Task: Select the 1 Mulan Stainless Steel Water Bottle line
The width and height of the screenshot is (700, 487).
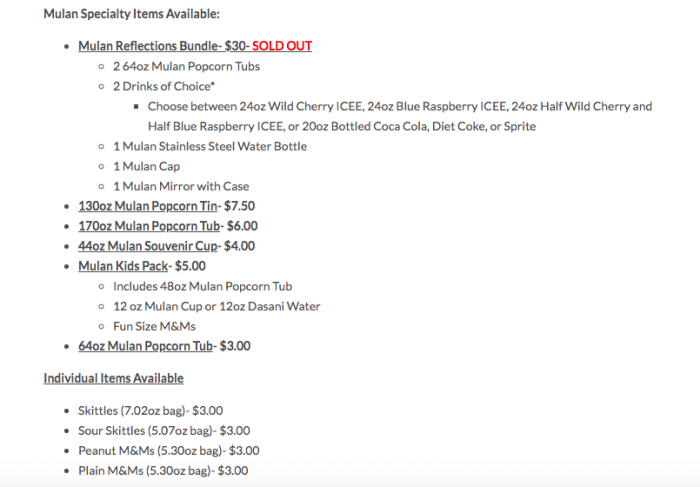Action: coord(209,146)
